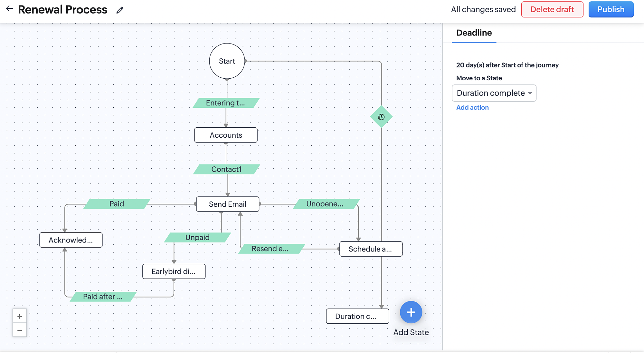Click the Delete draft button
644x353 pixels.
tap(552, 9)
